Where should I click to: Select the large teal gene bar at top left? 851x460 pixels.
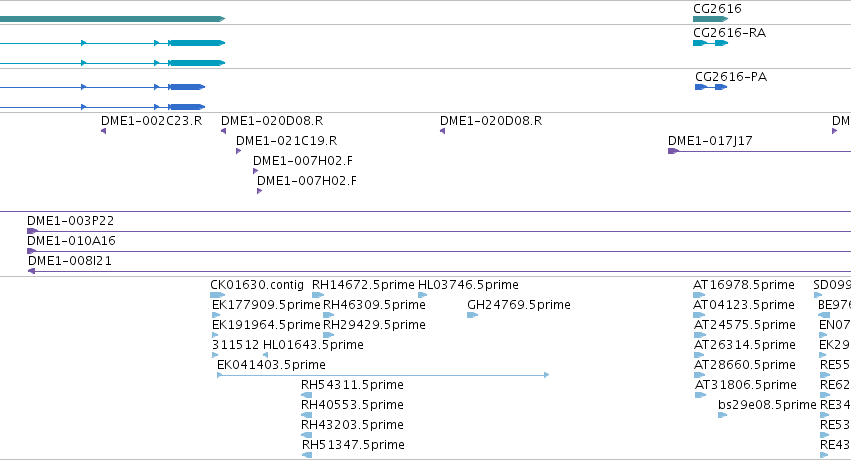pyautogui.click(x=112, y=19)
